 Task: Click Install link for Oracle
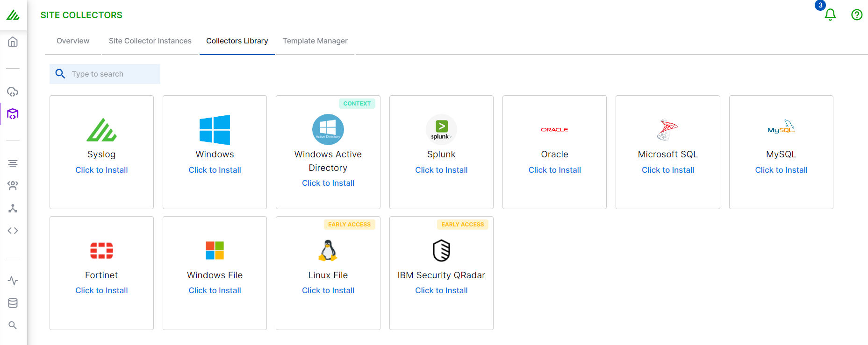[x=555, y=170]
